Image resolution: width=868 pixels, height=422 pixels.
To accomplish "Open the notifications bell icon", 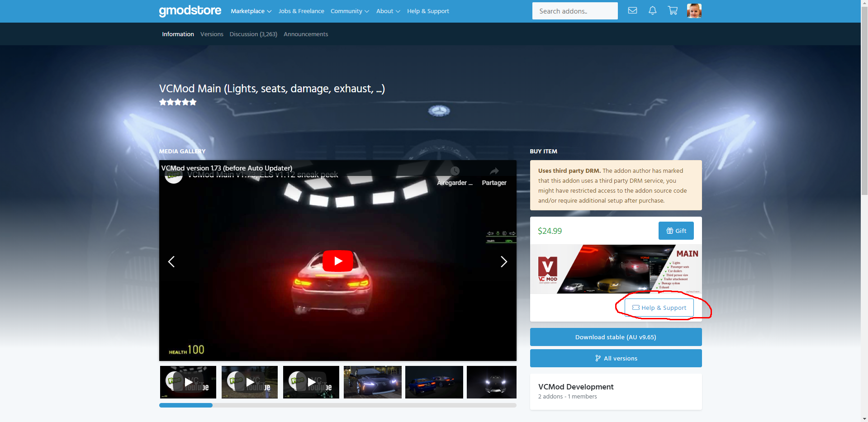I will (652, 10).
